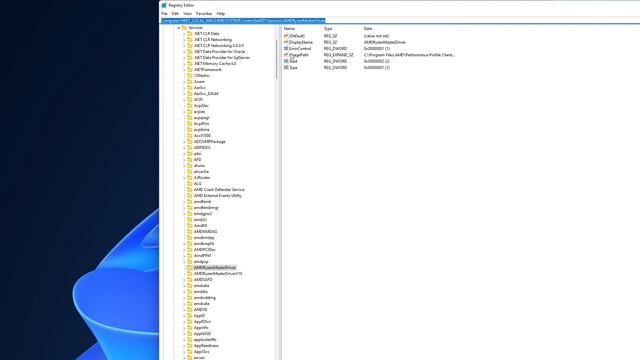The width and height of the screenshot is (640, 360).
Task: Click the REG_EXPAND_SZ type cell
Action: click(x=339, y=55)
